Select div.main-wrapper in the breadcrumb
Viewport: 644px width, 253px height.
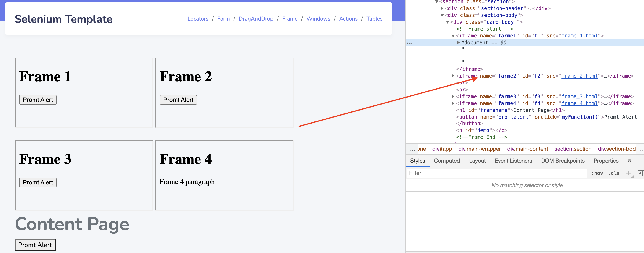pyautogui.click(x=479, y=149)
